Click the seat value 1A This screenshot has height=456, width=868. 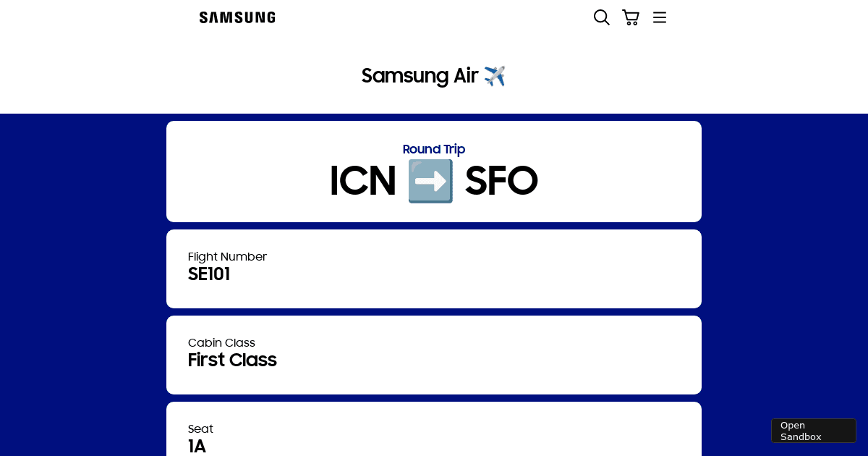pos(197,447)
